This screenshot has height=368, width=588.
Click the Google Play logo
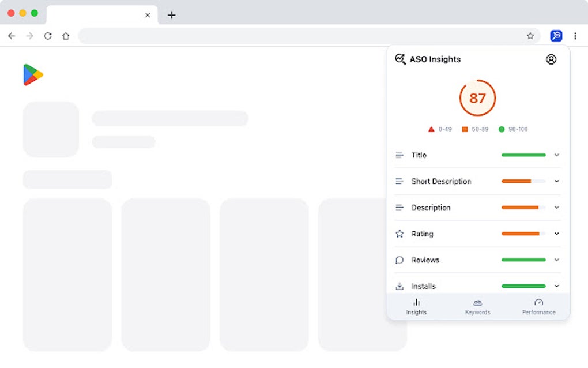pos(33,74)
